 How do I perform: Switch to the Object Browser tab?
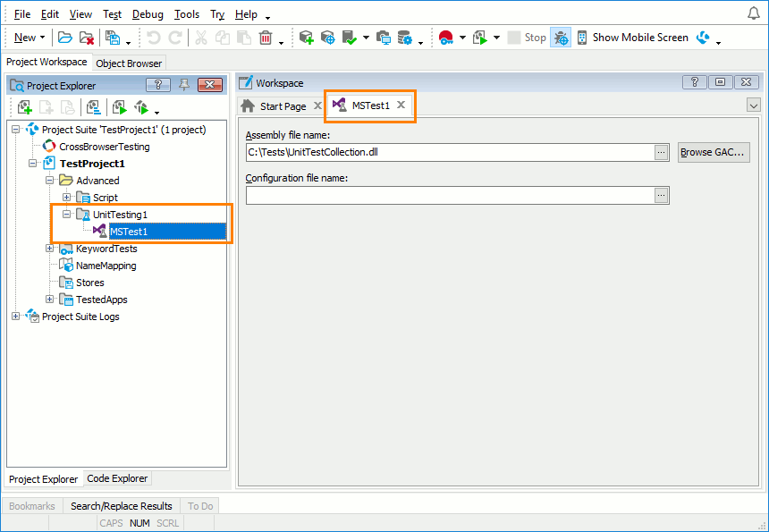pos(129,63)
